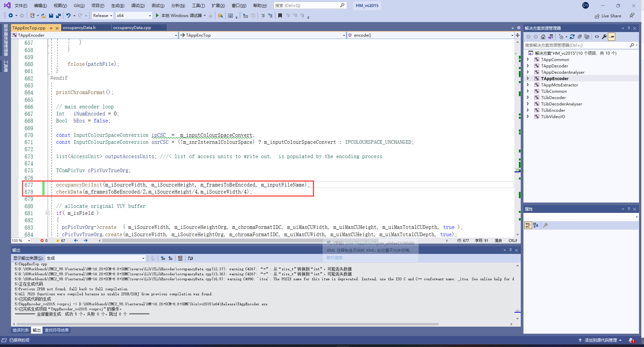The image size is (644, 347).
Task: Save all files with the multi-disk icon
Action: pyautogui.click(x=58, y=15)
